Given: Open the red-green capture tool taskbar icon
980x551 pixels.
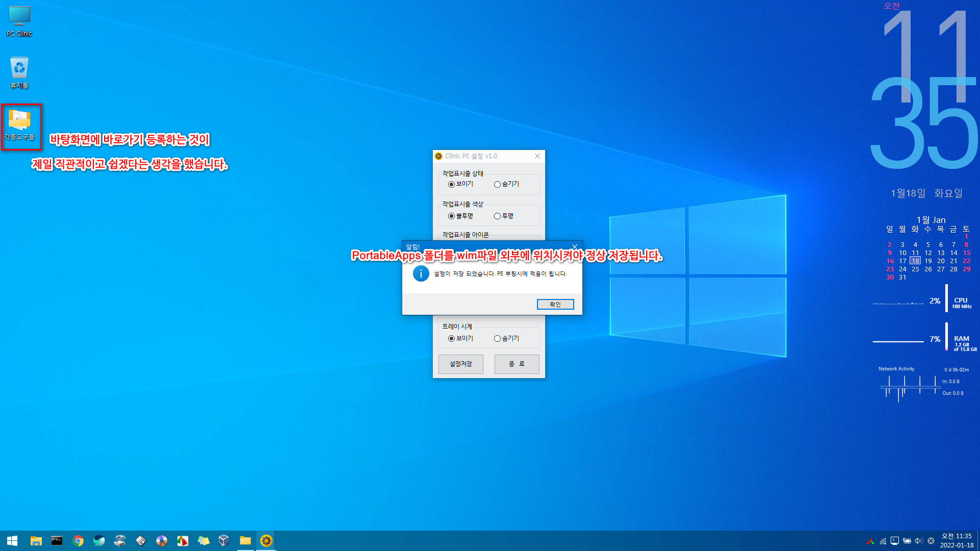Looking at the screenshot, I should click(x=183, y=541).
